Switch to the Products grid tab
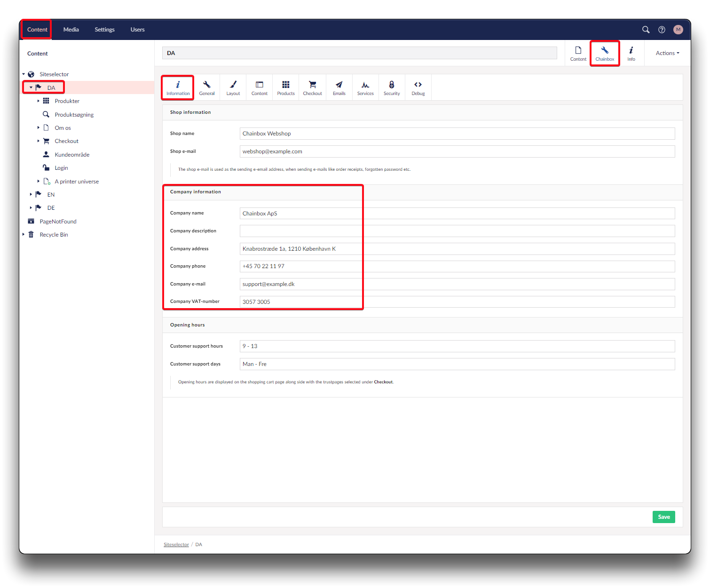This screenshot has width=710, height=588. [285, 87]
